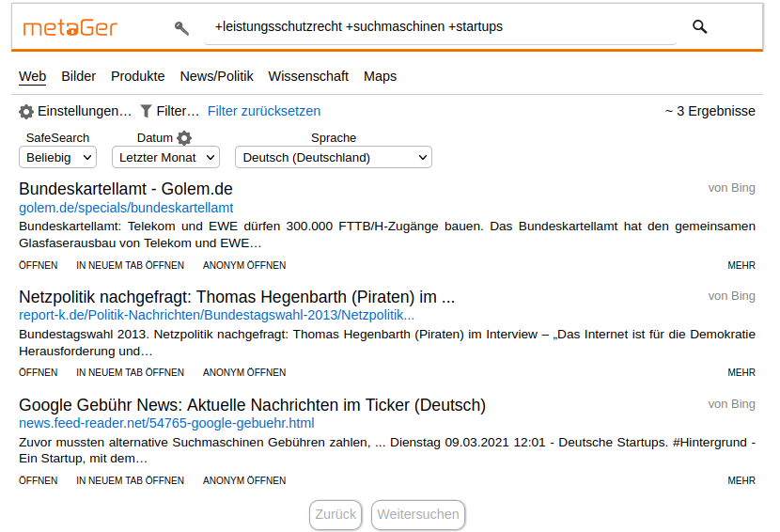The image size is (780, 532).
Task: Select the Web tab
Action: point(32,76)
